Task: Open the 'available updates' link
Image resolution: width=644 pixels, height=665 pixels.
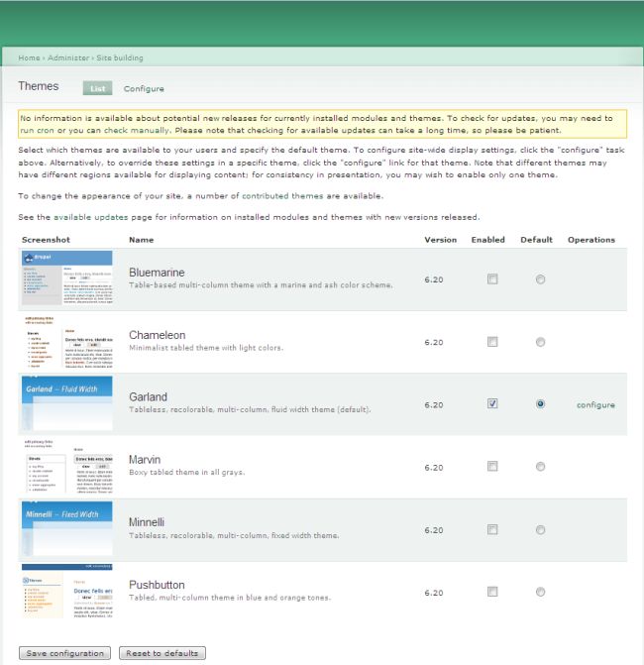Action: [91, 217]
